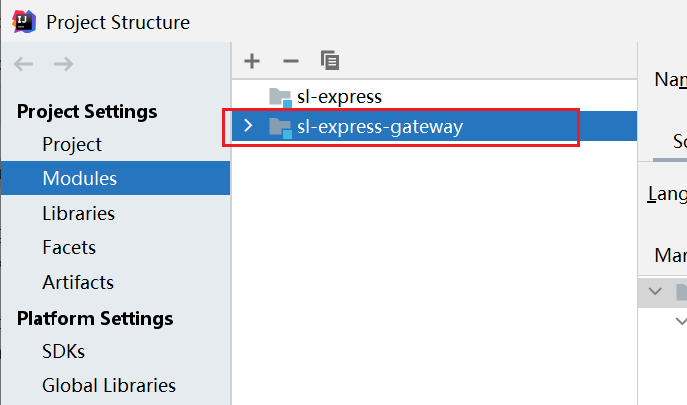This screenshot has width=687, height=405.
Task: Collapse the nested tree chevron at right edge
Action: pos(681,321)
